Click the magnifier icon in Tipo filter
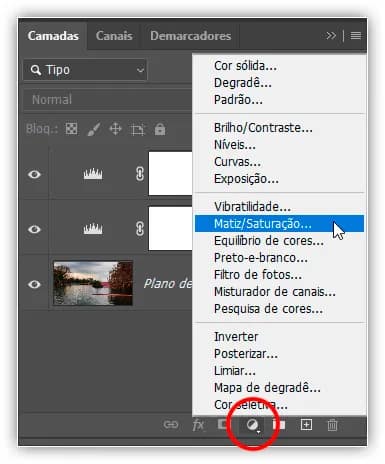 click(35, 70)
